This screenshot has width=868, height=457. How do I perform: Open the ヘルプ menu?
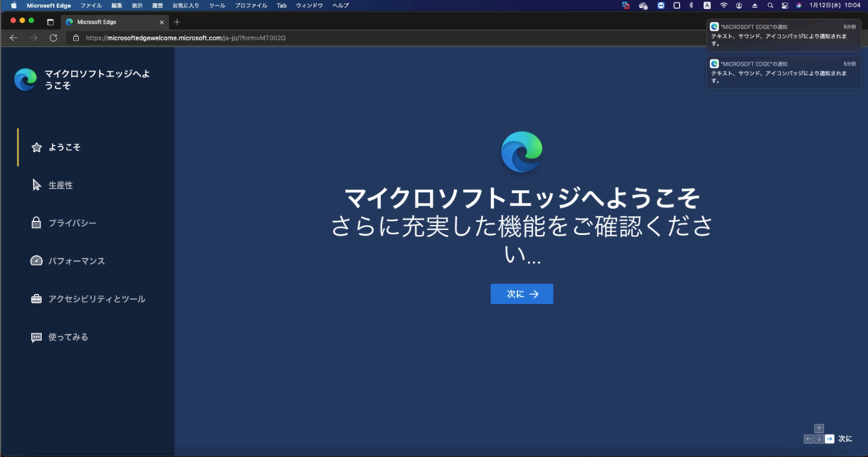340,5
